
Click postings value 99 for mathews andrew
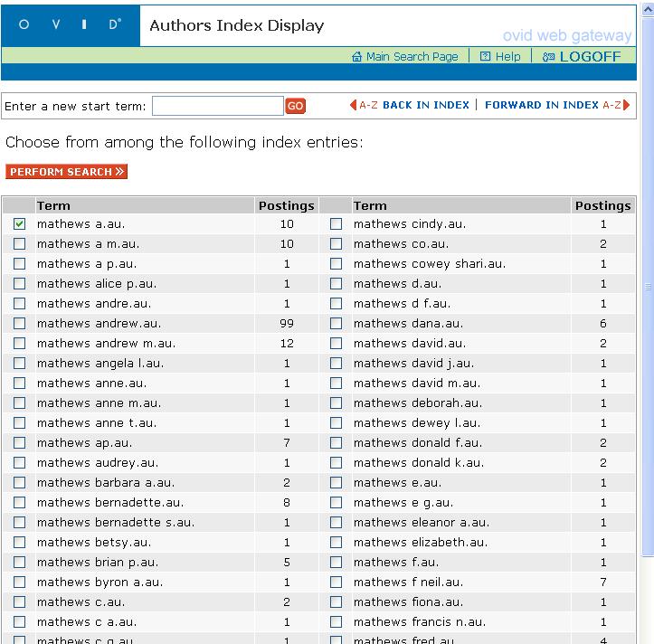(287, 323)
